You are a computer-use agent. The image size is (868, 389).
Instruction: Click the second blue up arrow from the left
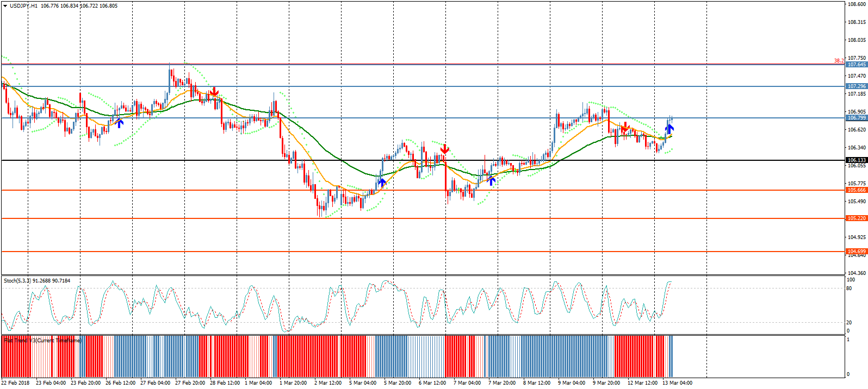click(x=382, y=183)
